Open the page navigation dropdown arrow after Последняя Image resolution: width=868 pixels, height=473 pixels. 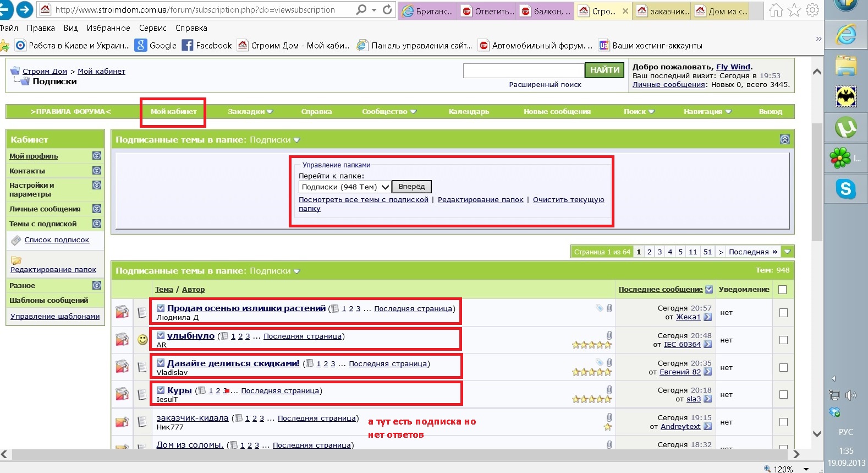788,252
